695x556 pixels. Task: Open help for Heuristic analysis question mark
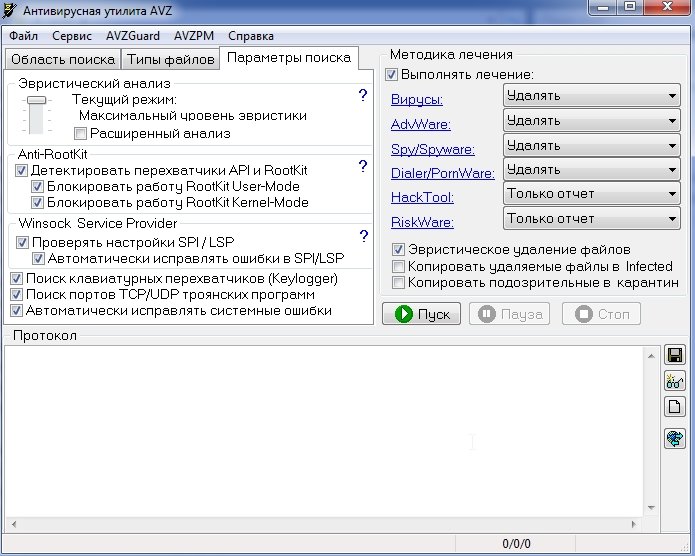point(363,95)
